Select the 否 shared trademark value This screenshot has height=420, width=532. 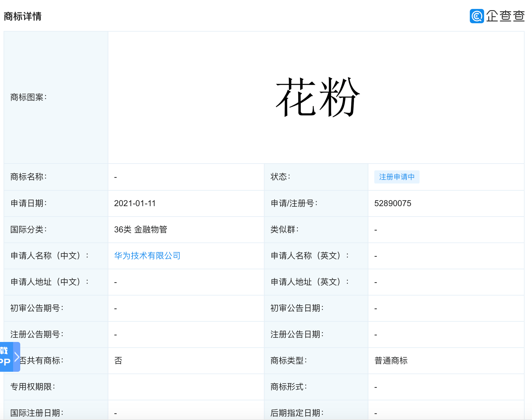click(x=118, y=361)
